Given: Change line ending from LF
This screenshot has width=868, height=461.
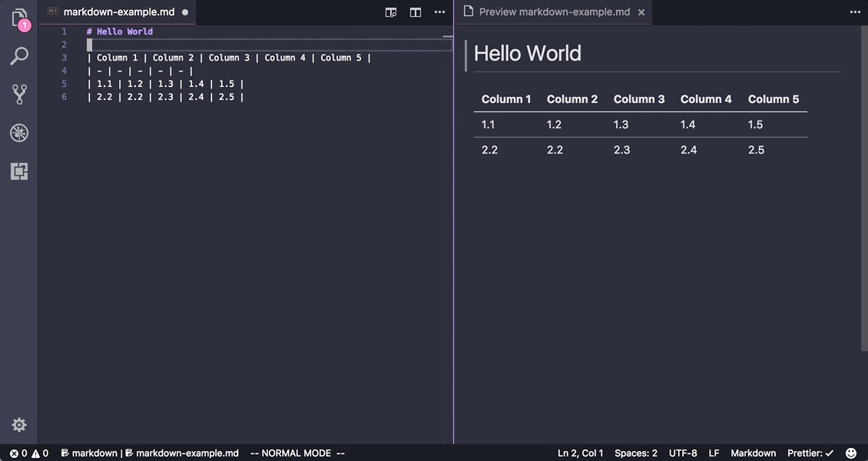Looking at the screenshot, I should click(x=714, y=453).
